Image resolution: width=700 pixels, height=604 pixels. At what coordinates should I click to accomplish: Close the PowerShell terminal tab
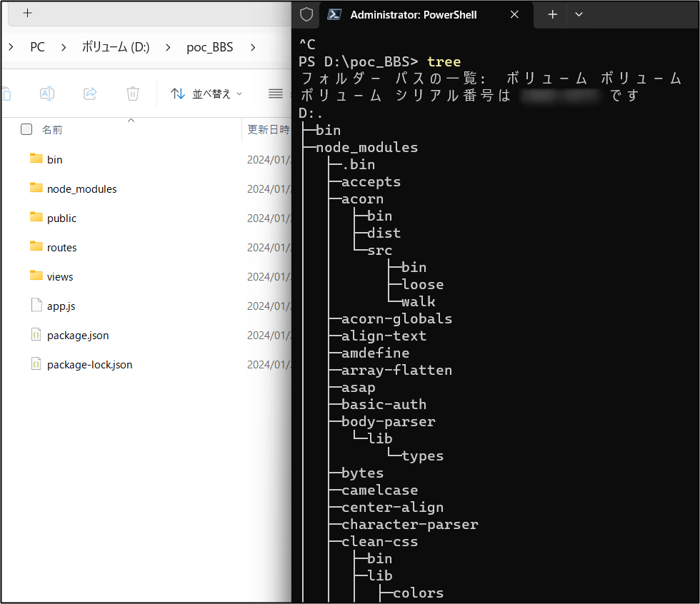click(x=514, y=15)
